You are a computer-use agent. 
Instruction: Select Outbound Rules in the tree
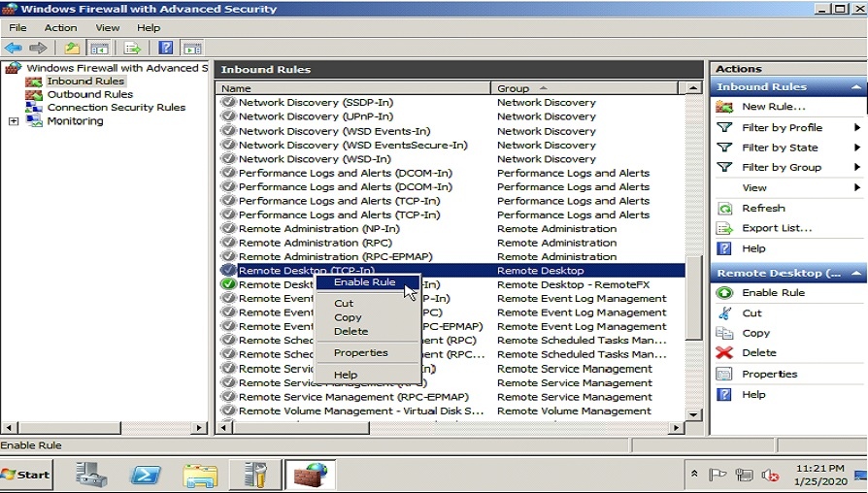[89, 94]
